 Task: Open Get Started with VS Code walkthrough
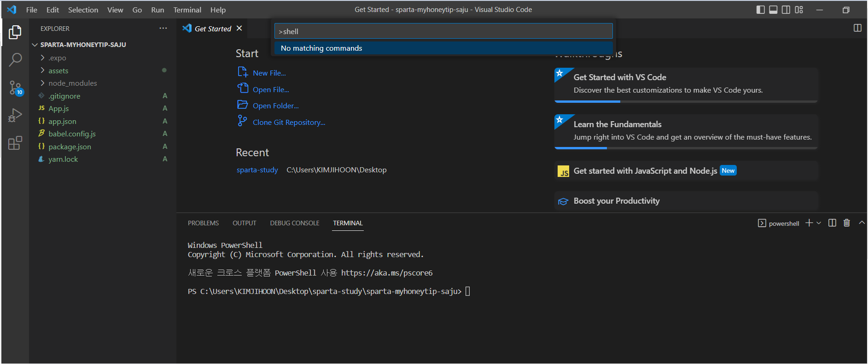[686, 85]
